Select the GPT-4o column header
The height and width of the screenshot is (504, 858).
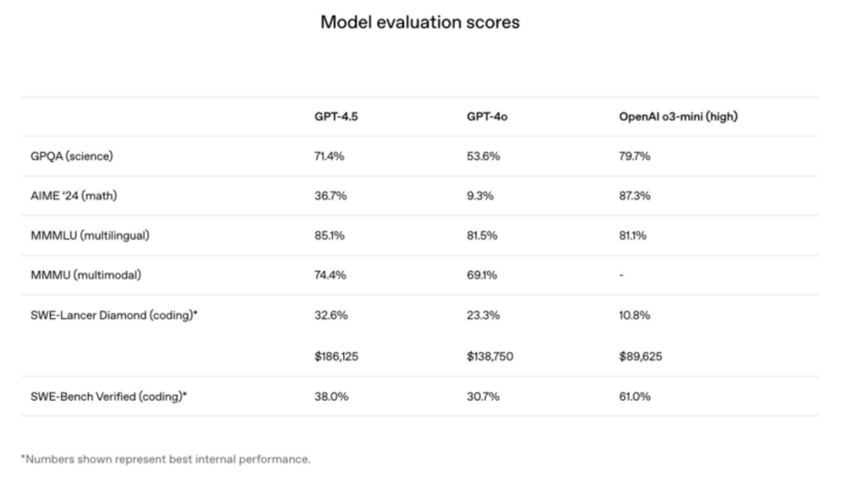[x=487, y=117]
